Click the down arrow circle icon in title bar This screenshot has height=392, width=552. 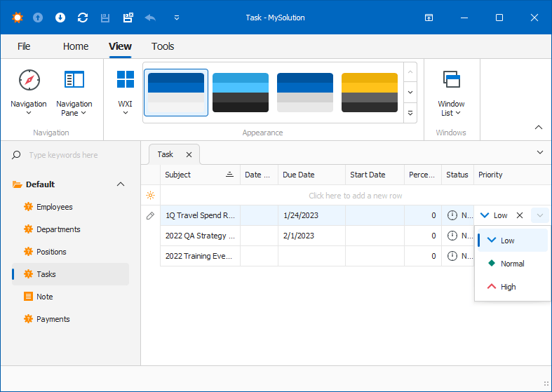tap(60, 18)
